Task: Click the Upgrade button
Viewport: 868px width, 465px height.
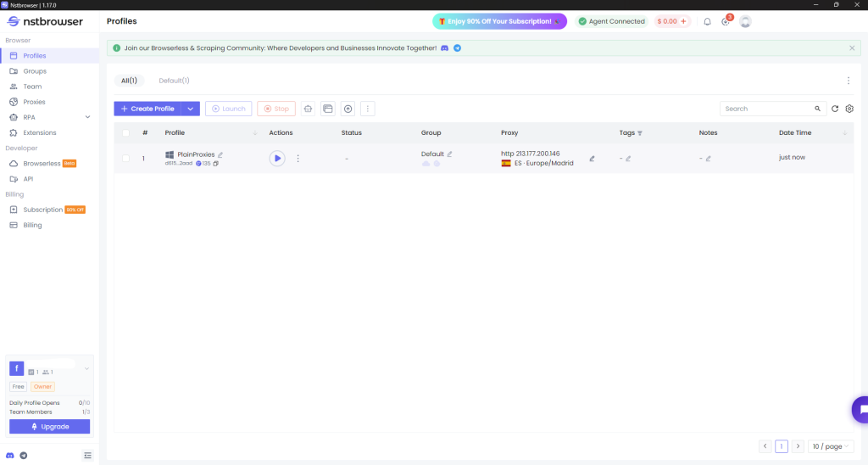Action: click(x=50, y=427)
